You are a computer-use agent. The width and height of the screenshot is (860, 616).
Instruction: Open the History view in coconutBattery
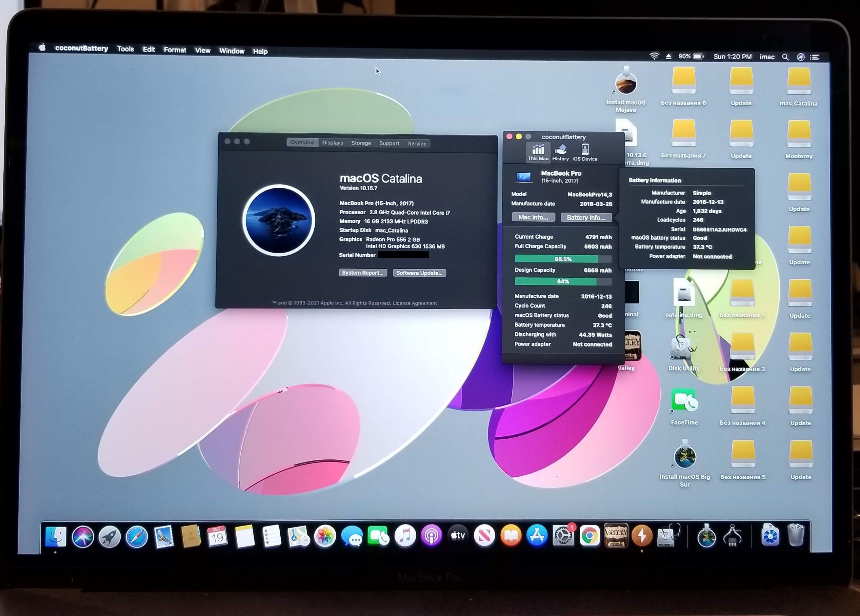pos(560,153)
